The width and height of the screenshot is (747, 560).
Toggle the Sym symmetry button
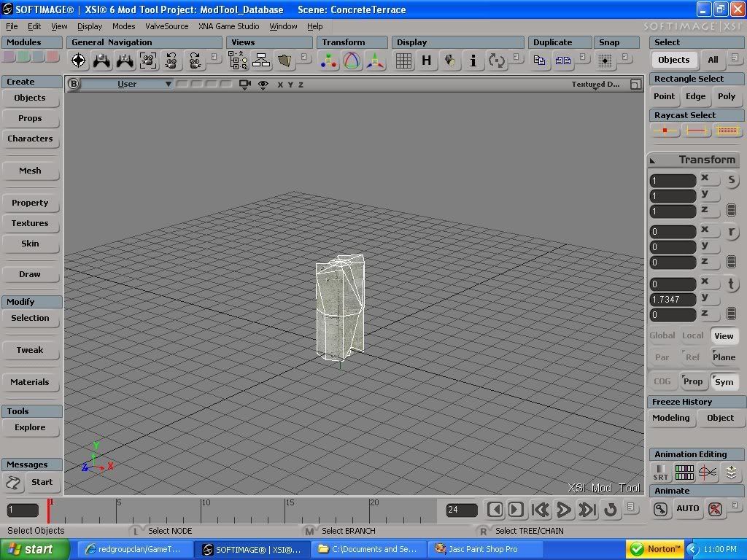click(724, 381)
